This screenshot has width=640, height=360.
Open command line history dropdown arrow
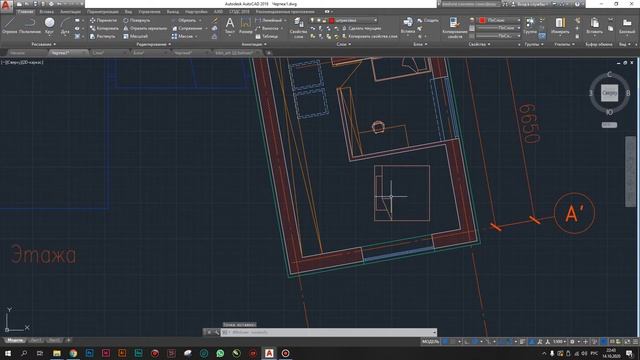[x=434, y=332]
